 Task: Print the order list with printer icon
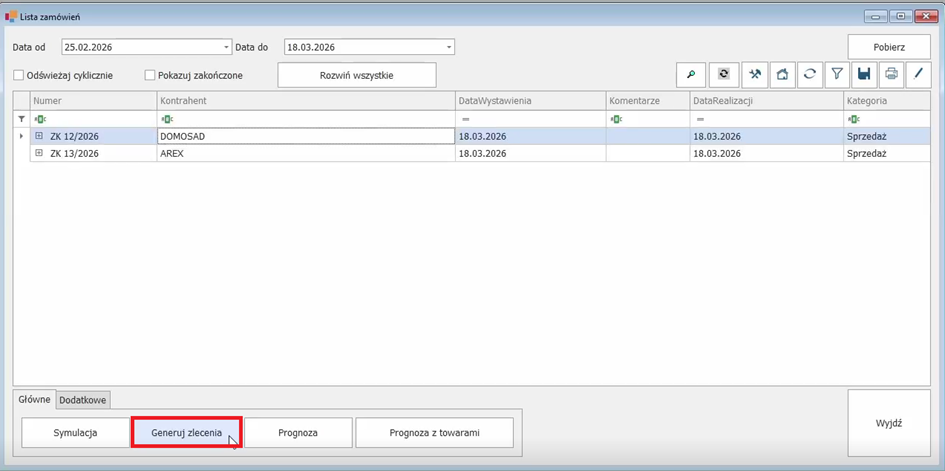(891, 75)
